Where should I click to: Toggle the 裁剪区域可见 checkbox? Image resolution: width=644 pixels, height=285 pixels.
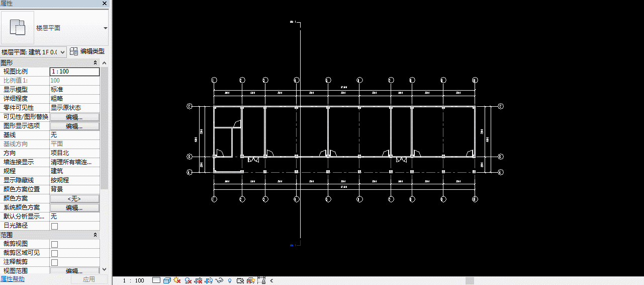(x=54, y=253)
